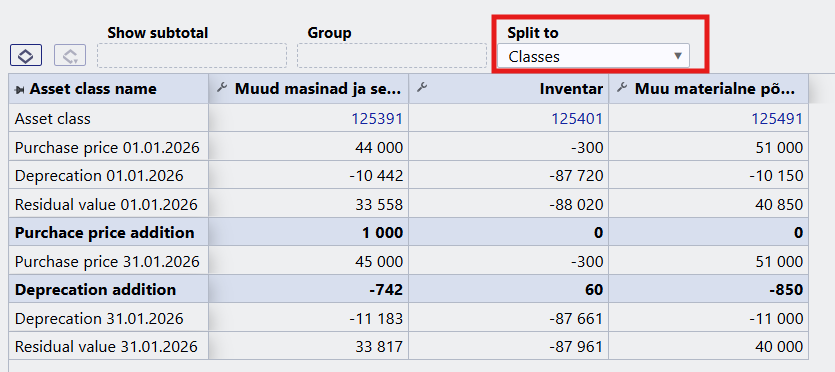Click the Asset class name column header
Image resolution: width=835 pixels, height=372 pixels.
tap(109, 89)
